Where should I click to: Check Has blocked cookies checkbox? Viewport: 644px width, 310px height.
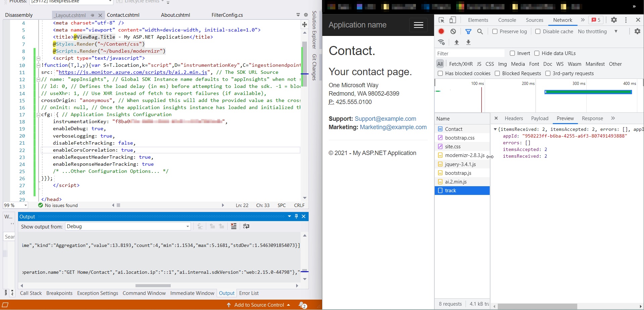coord(440,73)
